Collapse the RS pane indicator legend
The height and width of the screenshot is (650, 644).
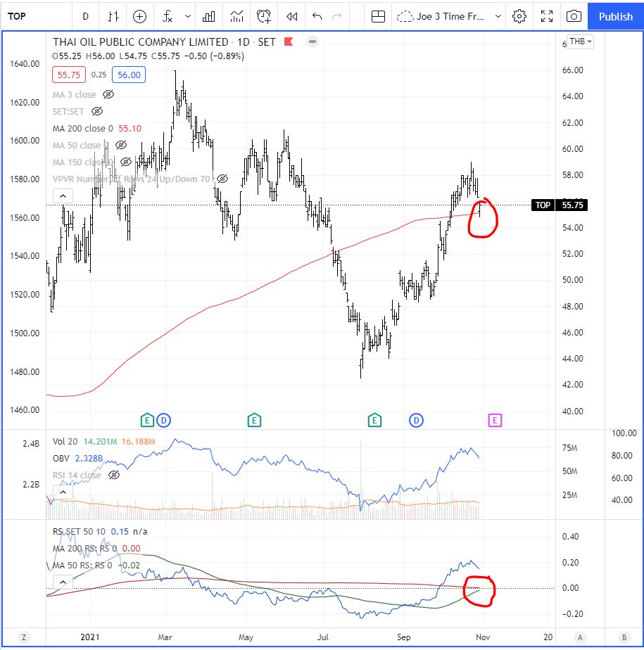point(63,582)
